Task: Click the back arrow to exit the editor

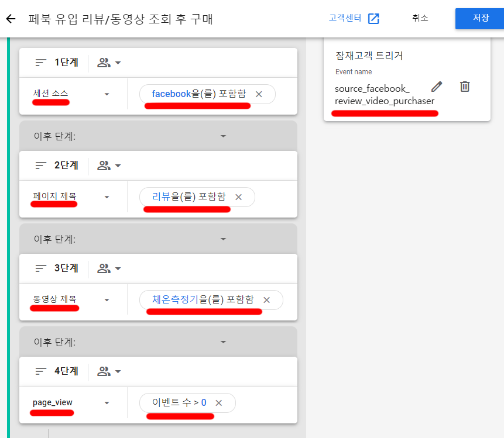Action: pos(12,18)
